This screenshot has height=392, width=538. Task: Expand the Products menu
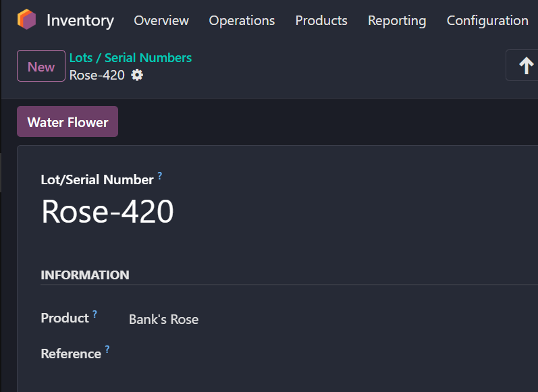point(321,21)
